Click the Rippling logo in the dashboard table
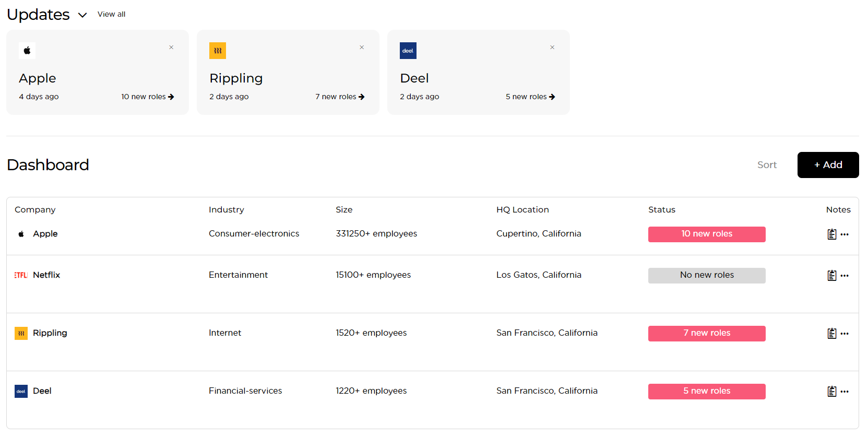868x437 pixels. (21, 333)
